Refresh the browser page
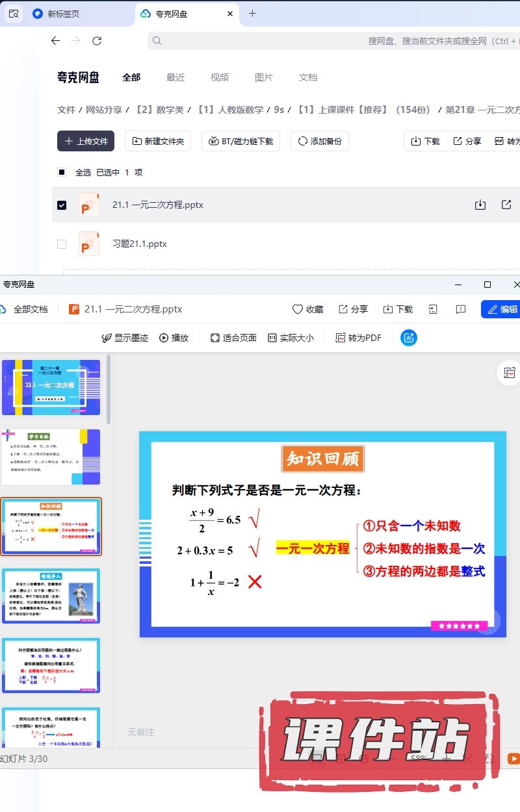The image size is (520, 812). tap(97, 41)
